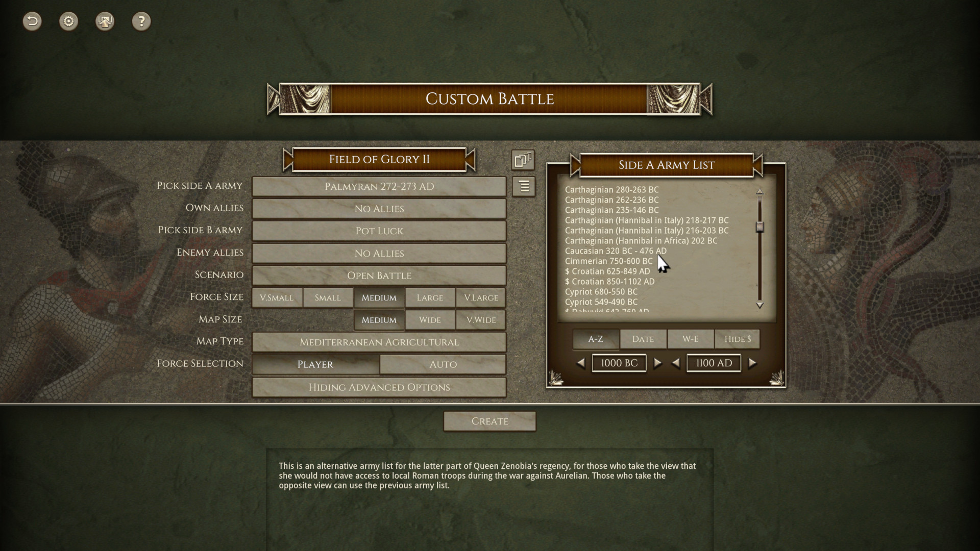Open the Palmyran 272-273 AD army picker
980x551 pixels.
(x=379, y=187)
